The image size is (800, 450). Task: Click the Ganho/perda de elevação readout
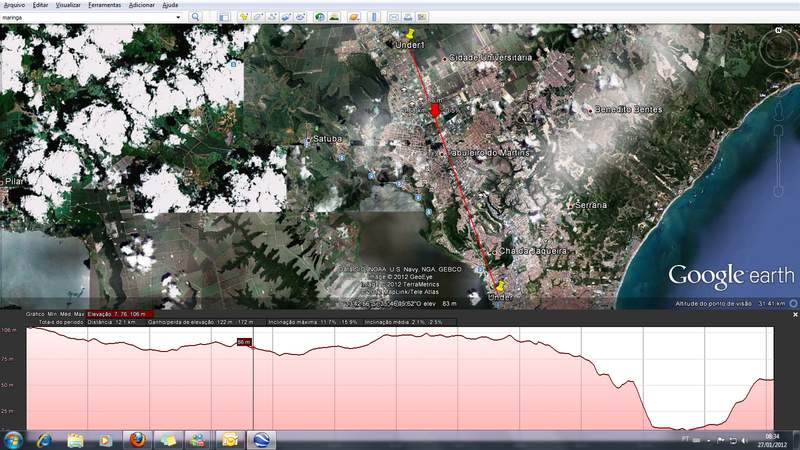201,322
